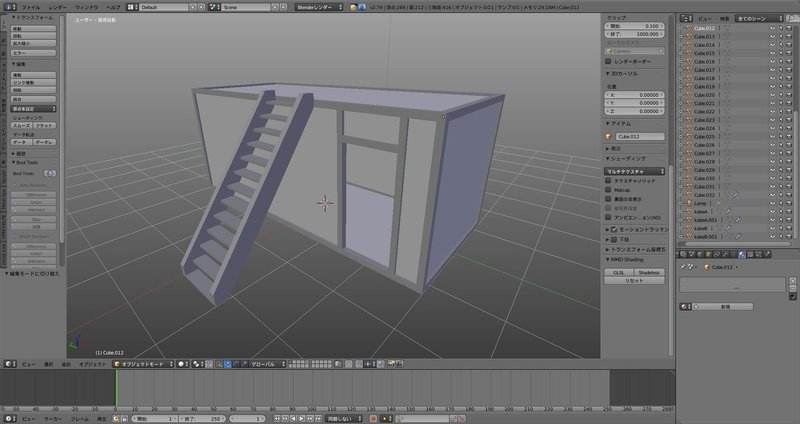
Task: Click the record auto-keyframe button
Action: click(x=373, y=418)
